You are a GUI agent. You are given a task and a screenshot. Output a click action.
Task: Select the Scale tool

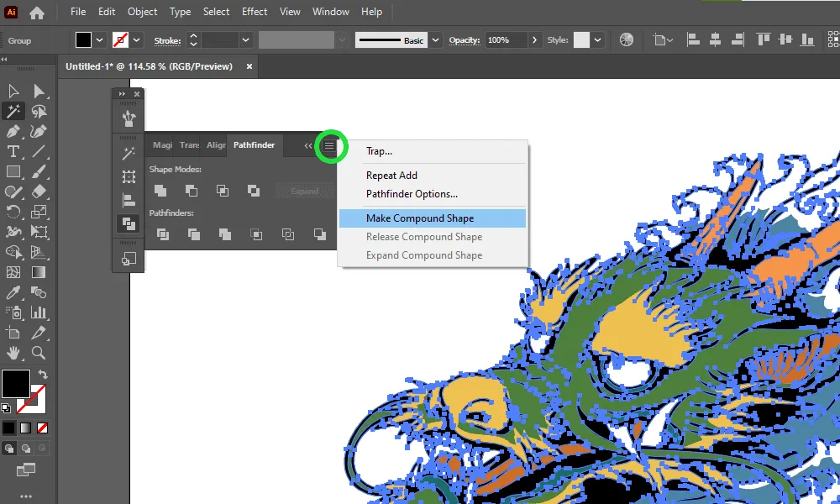39,212
